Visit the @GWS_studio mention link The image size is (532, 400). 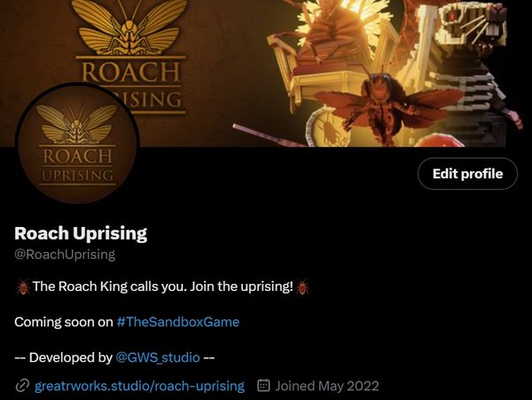(x=158, y=357)
